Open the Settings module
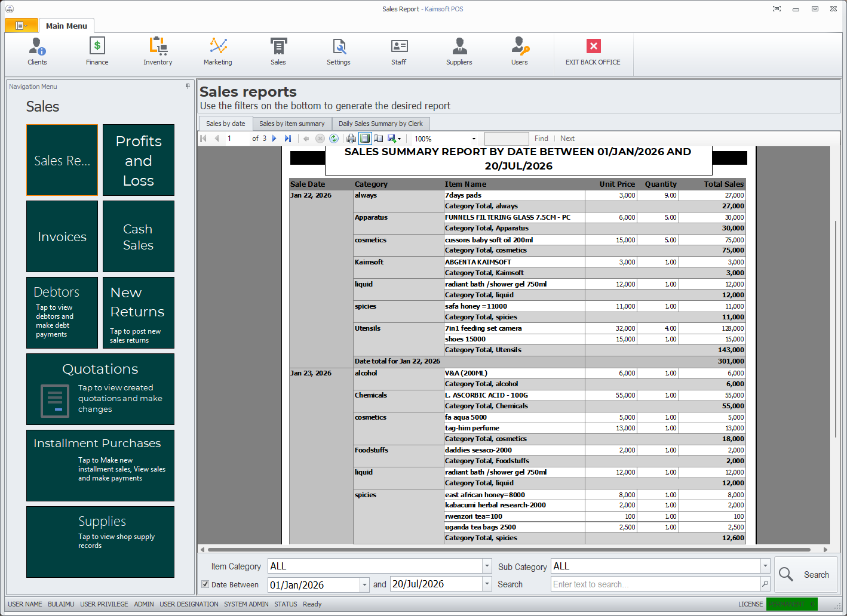Image resolution: width=847 pixels, height=616 pixels. 339,51
